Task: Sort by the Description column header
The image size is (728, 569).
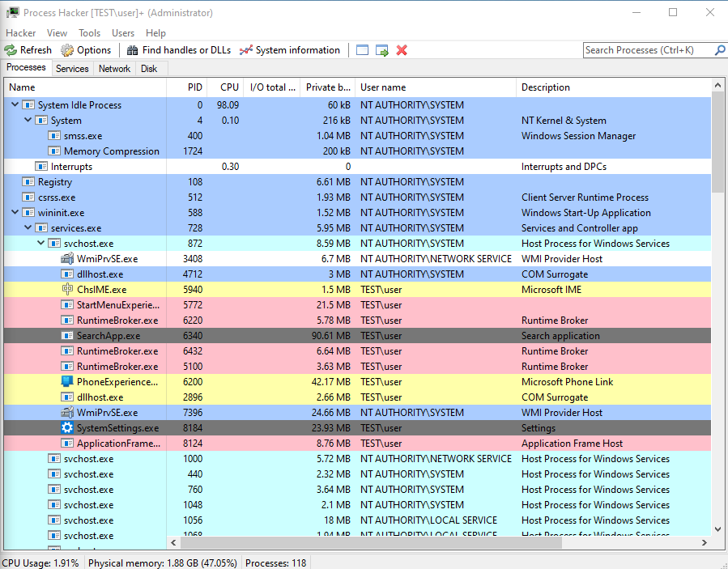Action: (613, 87)
